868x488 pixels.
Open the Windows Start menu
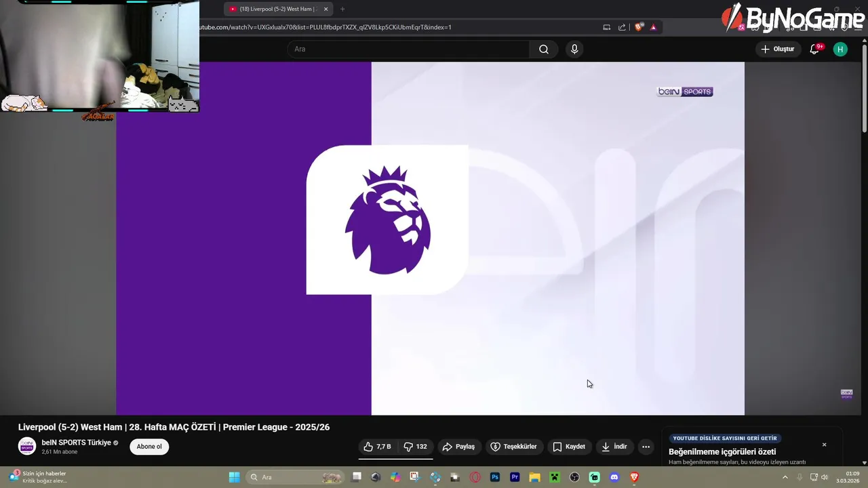tap(234, 477)
